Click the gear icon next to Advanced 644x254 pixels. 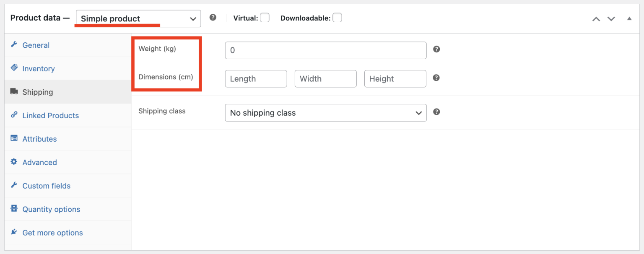pyautogui.click(x=14, y=162)
